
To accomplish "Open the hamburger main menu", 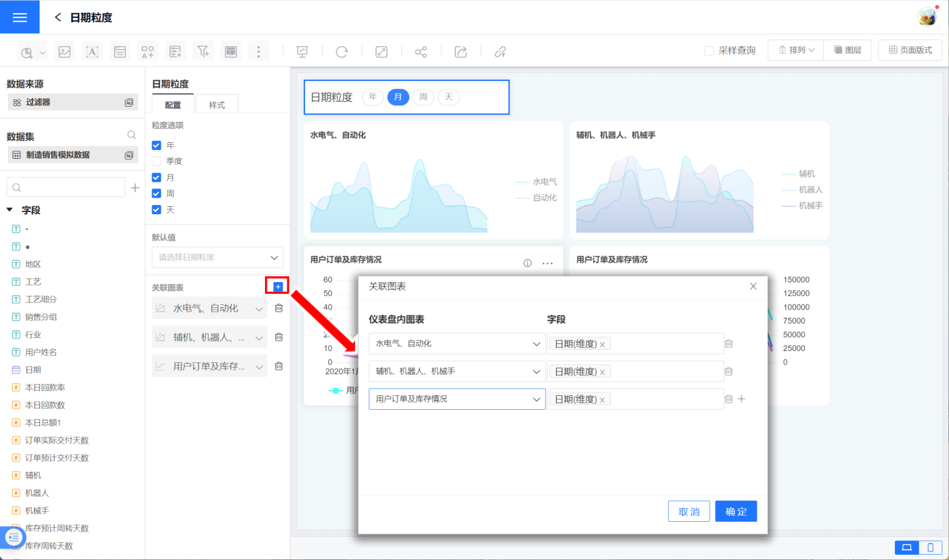I will [x=20, y=17].
